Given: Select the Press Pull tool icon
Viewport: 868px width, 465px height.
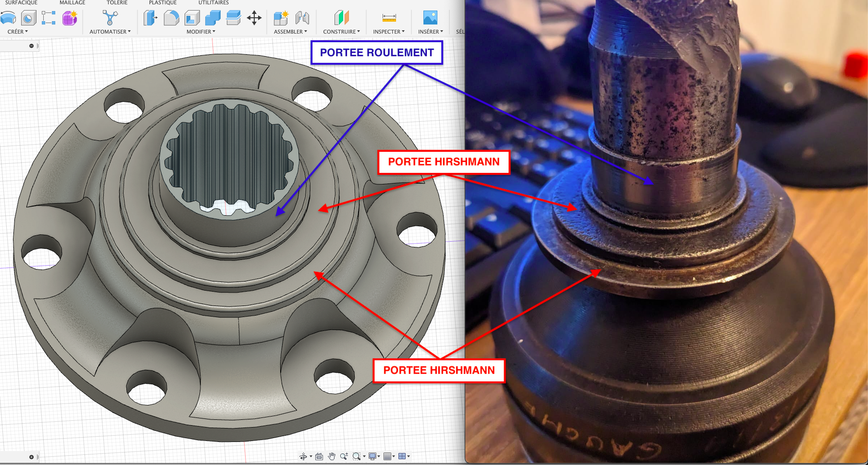Looking at the screenshot, I should coord(150,18).
